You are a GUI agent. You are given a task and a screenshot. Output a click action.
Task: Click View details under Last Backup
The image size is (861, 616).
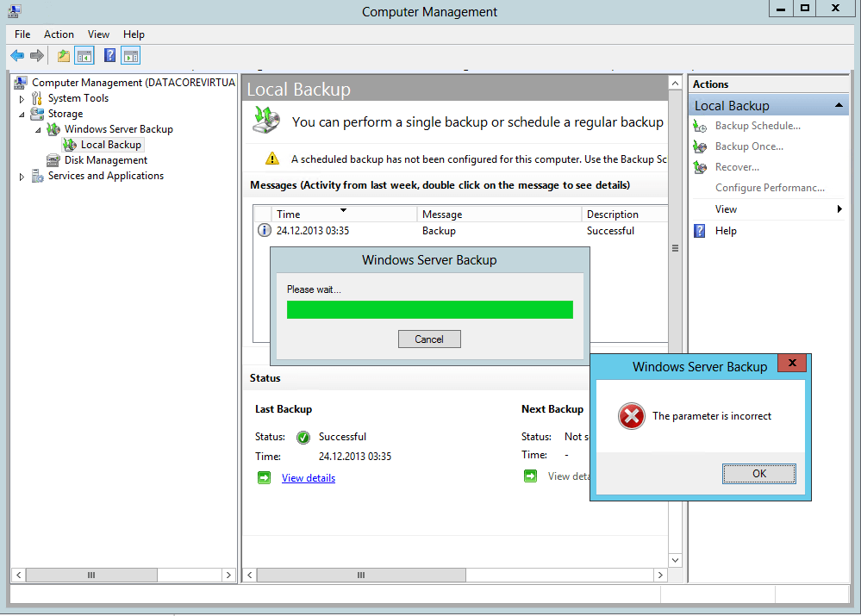[x=308, y=476]
